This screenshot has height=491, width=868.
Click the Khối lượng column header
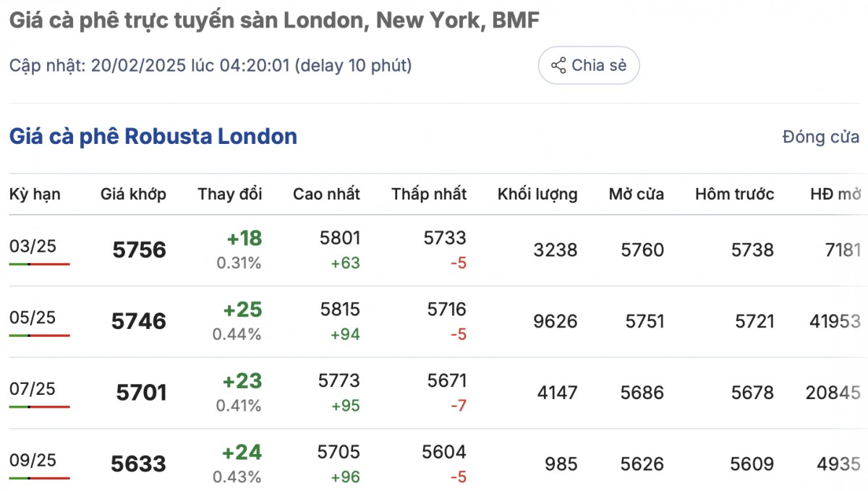click(x=537, y=194)
